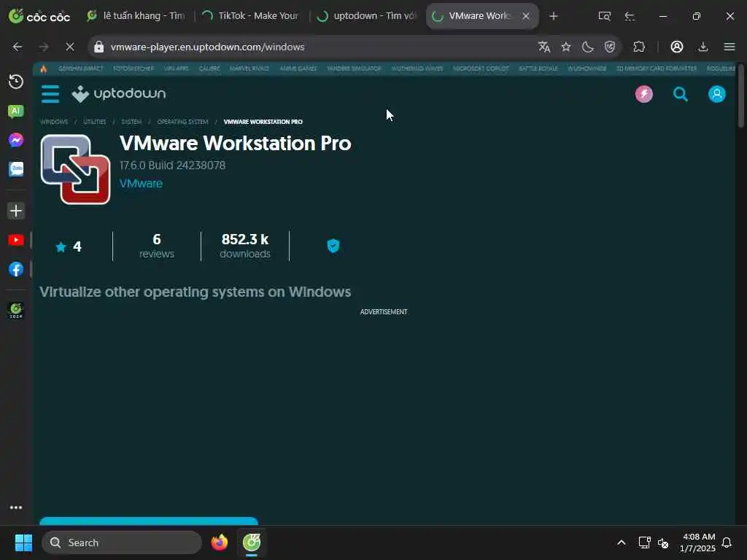Open Anime Games trending link
The image size is (747, 560).
[298, 69]
